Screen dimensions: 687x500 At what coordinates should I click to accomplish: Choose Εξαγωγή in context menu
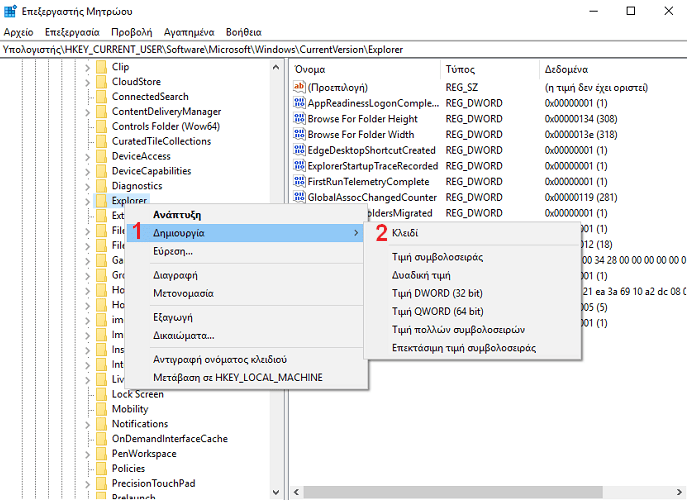point(246,317)
